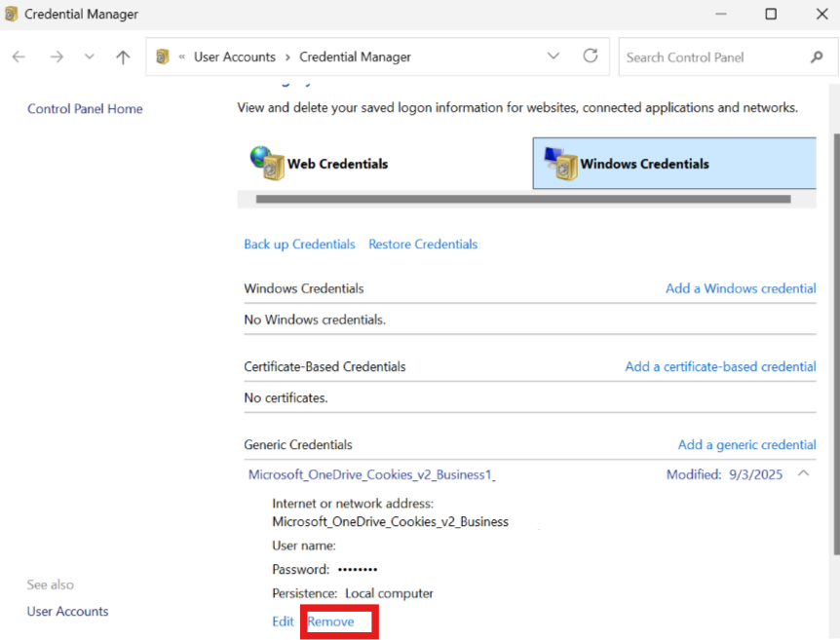Click the hidden-path double chevron in address bar
This screenshot has width=840, height=640.
tap(182, 56)
